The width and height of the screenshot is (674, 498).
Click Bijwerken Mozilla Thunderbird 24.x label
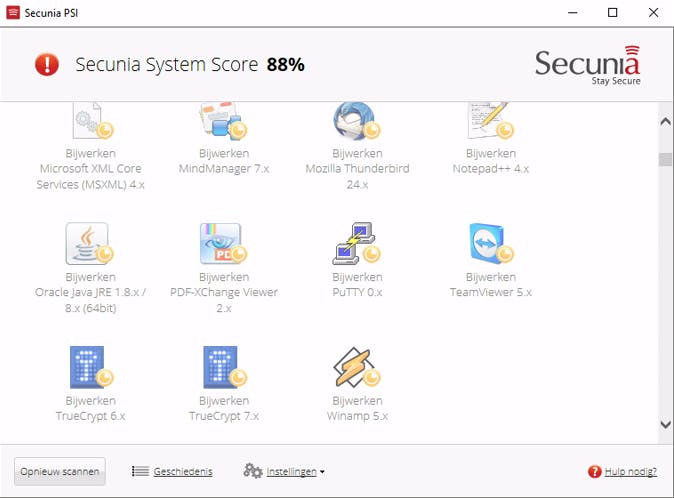(357, 169)
